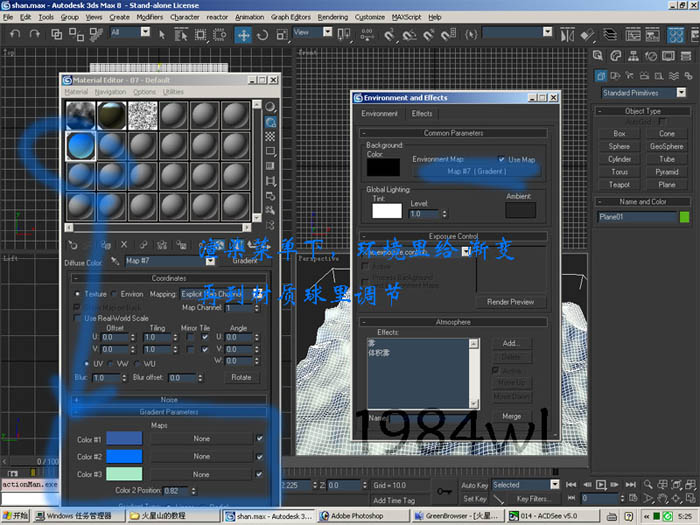Click Sample Type icon in Material Editor
Image resolution: width=700 pixels, height=525 pixels.
point(270,107)
